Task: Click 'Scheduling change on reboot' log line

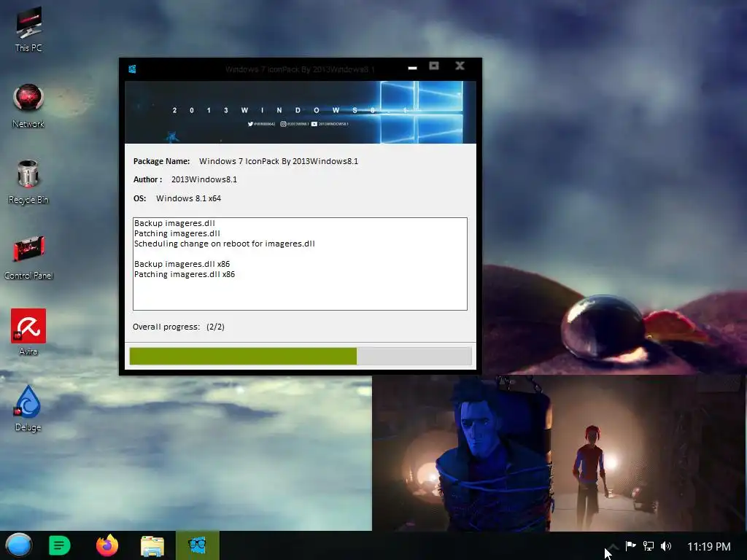Action: 225,244
